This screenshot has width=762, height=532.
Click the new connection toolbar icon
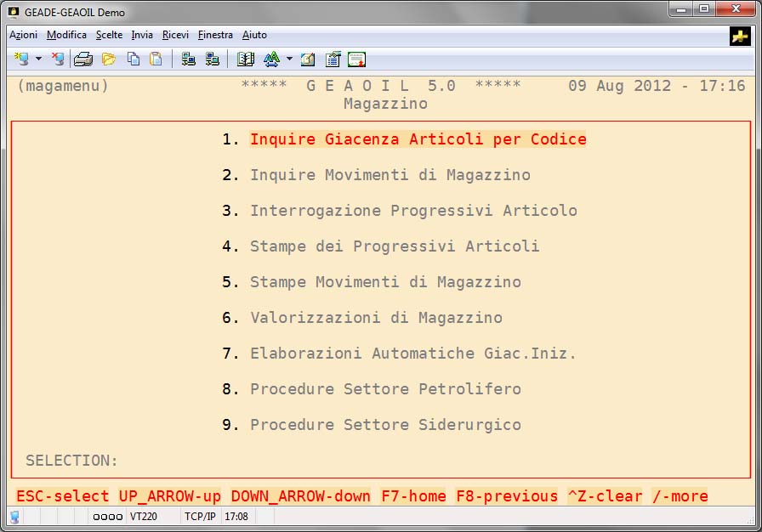point(21,59)
